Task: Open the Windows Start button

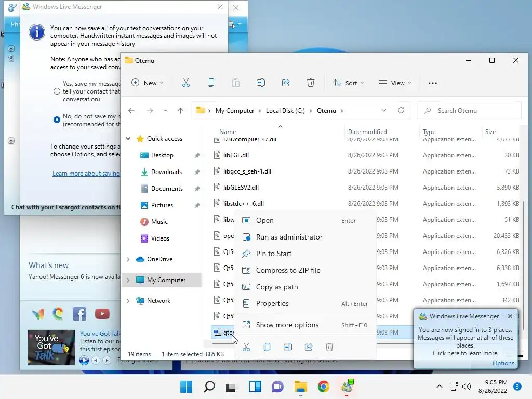Action: 186,387
